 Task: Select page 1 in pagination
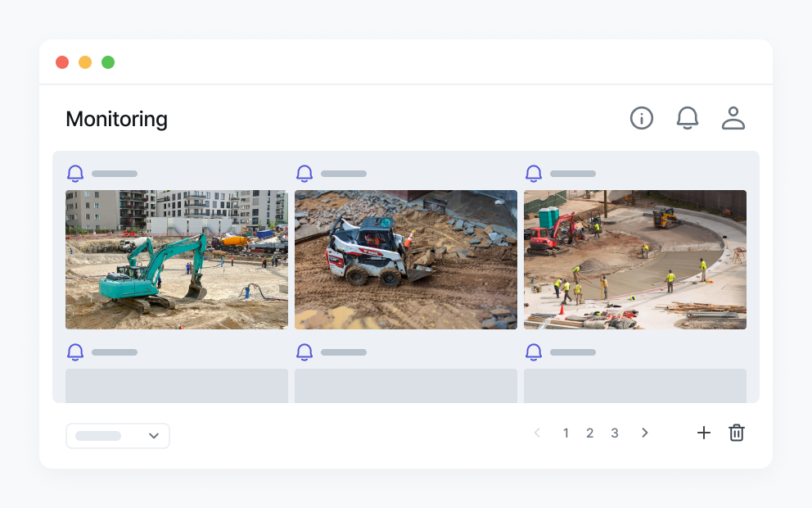(x=566, y=433)
